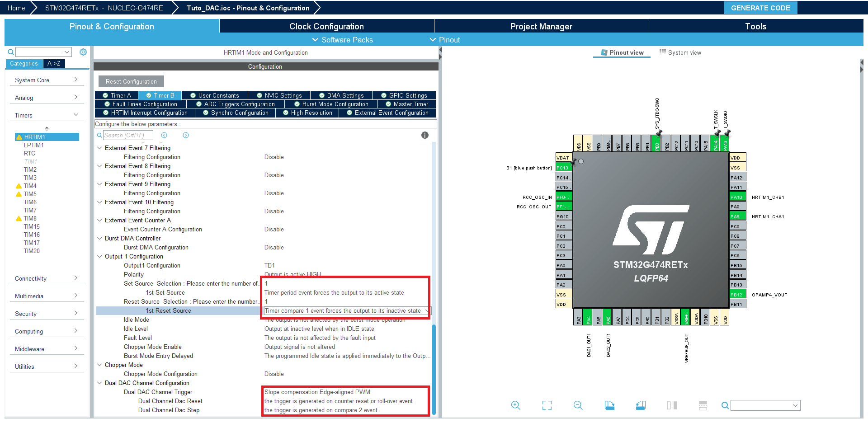Expand the System Core category
Viewport: 868px width, 423px height.
coord(46,80)
